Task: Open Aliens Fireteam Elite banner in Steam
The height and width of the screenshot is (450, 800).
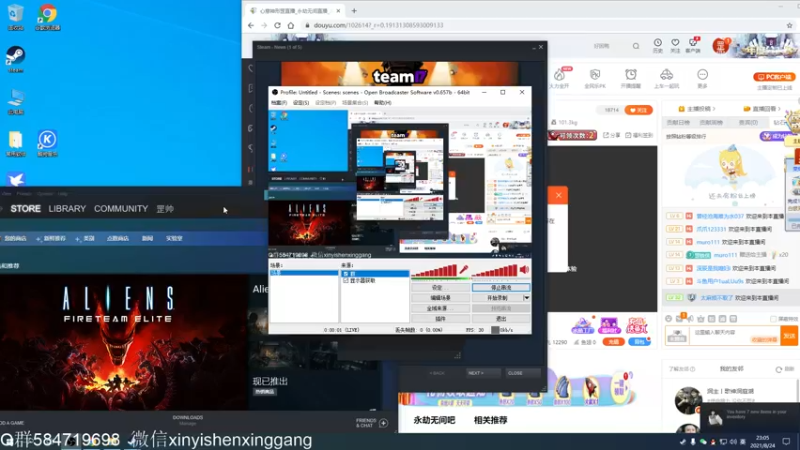Action: [124, 342]
